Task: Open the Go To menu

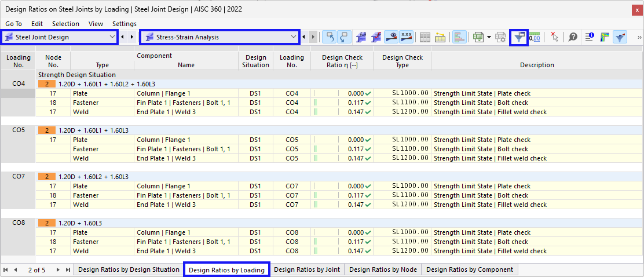Action: coord(13,24)
